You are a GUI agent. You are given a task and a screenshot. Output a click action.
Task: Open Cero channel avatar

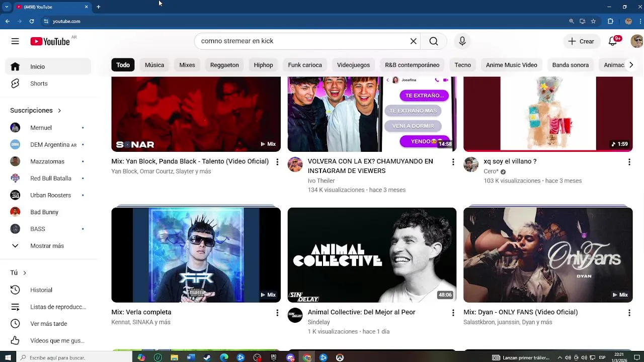(471, 164)
